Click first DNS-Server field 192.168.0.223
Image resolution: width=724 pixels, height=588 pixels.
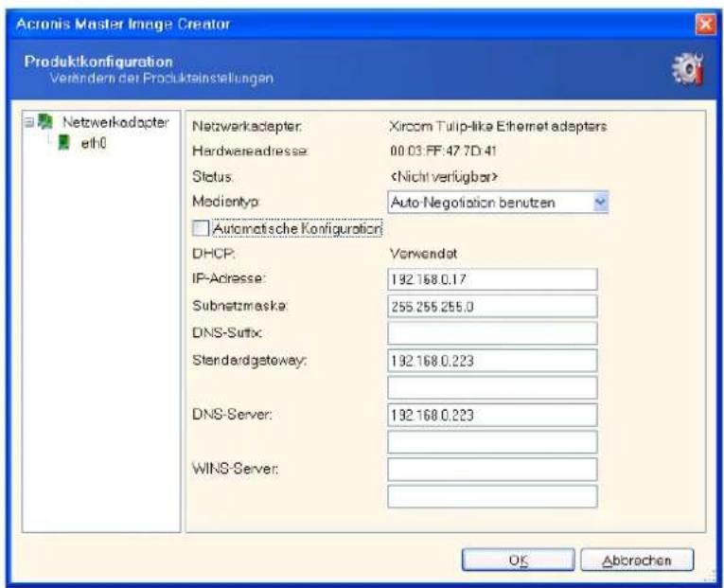pos(492,416)
